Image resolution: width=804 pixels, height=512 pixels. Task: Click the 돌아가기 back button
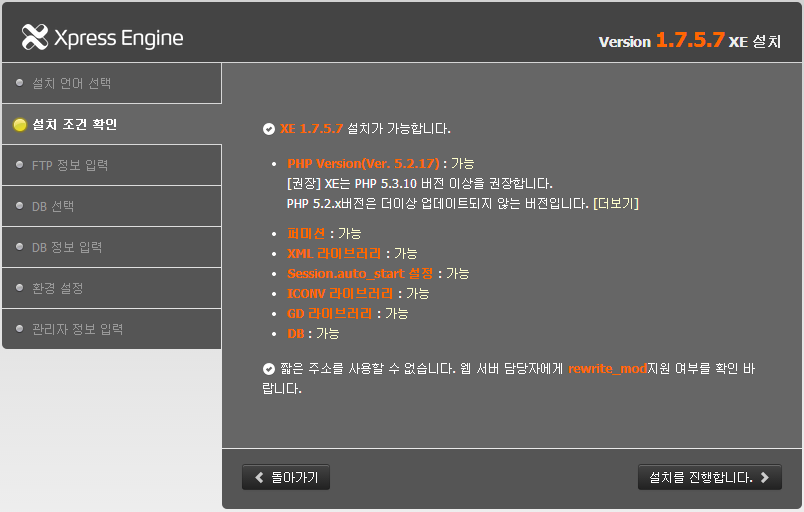click(x=286, y=478)
